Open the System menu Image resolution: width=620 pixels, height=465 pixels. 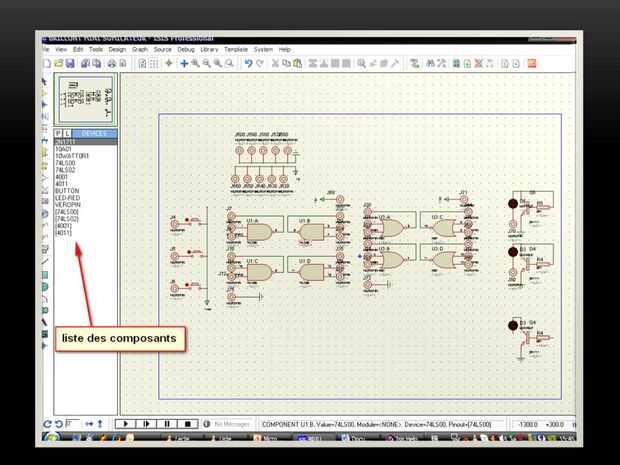pos(263,49)
